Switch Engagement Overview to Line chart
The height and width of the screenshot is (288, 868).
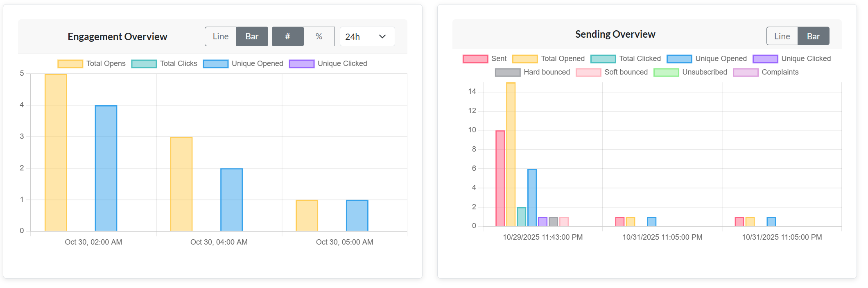click(x=221, y=36)
